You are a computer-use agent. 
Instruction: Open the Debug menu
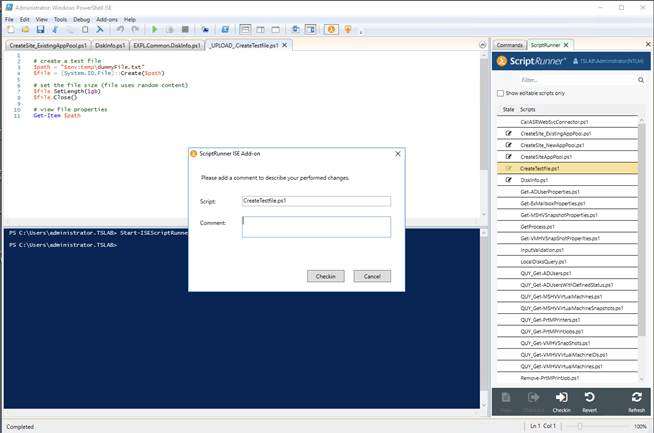[81, 20]
